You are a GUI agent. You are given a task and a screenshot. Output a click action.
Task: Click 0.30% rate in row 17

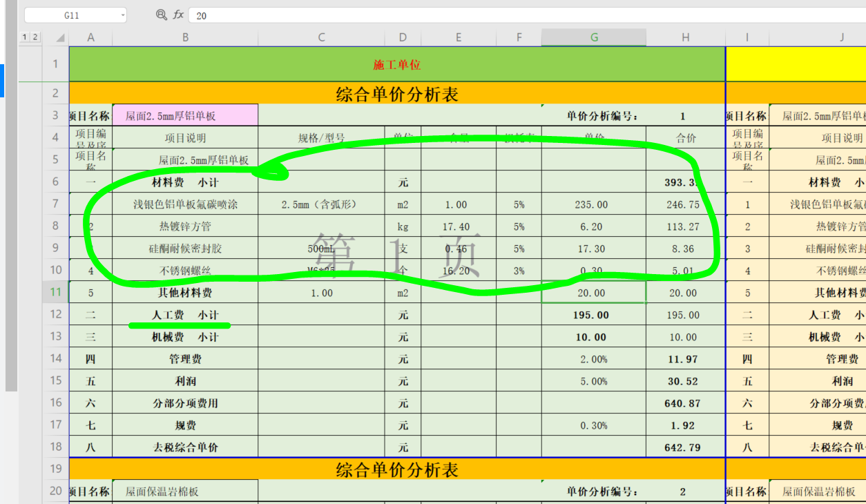pyautogui.click(x=594, y=425)
